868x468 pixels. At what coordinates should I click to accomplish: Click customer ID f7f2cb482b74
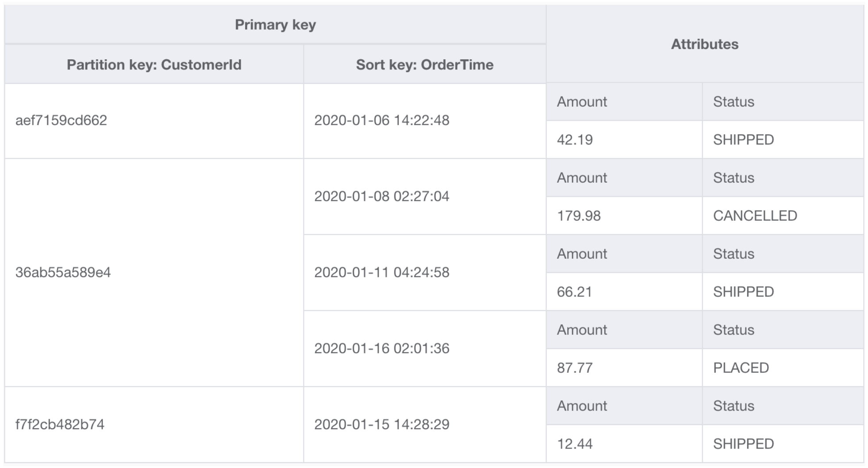pyautogui.click(x=60, y=425)
